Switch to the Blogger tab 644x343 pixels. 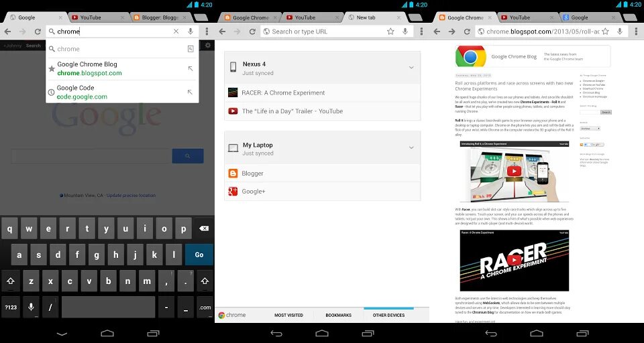tap(161, 17)
